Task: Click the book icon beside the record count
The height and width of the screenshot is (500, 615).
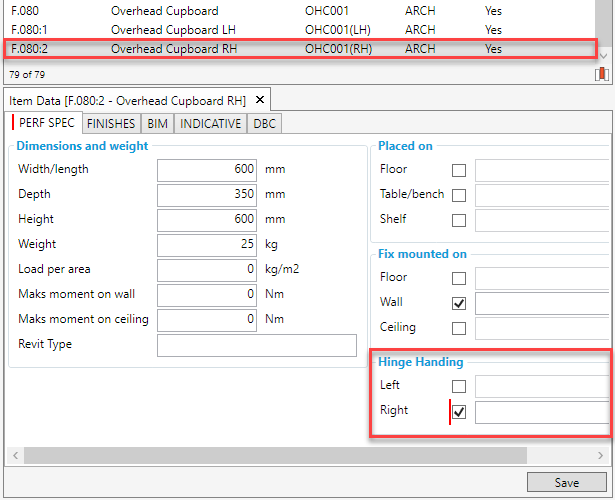Action: pyautogui.click(x=601, y=74)
